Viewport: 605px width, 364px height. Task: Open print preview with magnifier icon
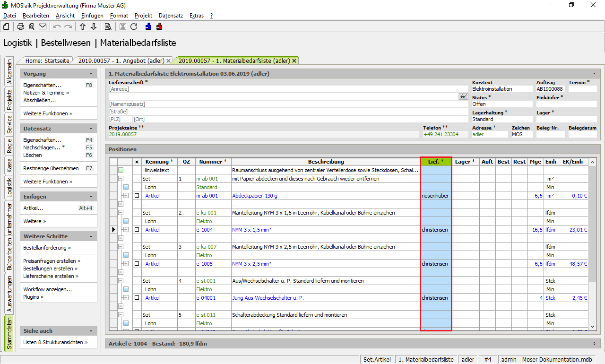tap(32, 26)
